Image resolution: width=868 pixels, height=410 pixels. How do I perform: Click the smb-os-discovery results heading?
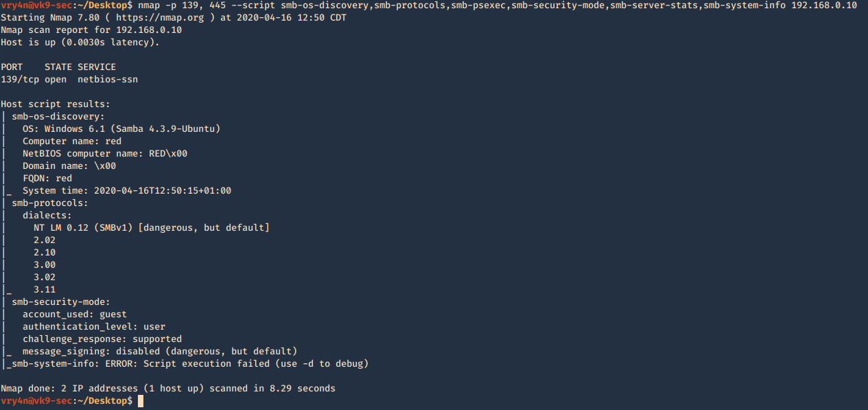click(58, 117)
